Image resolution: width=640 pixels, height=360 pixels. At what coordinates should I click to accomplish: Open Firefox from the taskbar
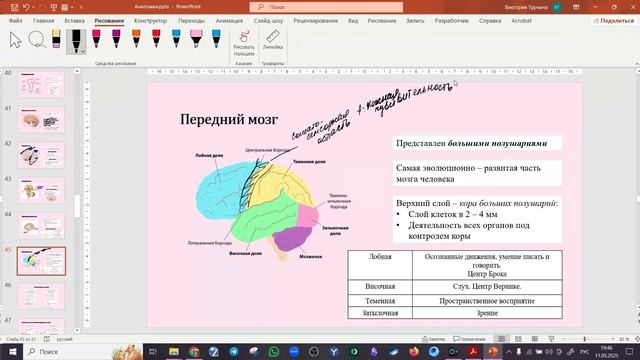tap(413, 351)
